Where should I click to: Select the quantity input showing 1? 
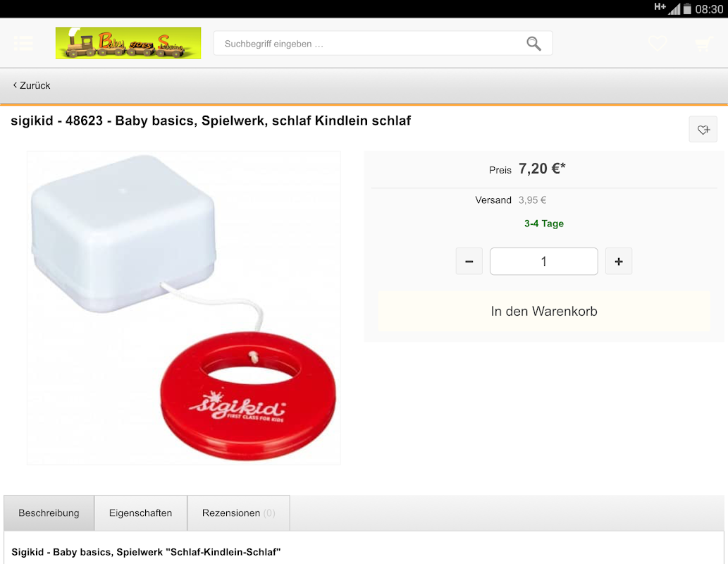pyautogui.click(x=543, y=262)
